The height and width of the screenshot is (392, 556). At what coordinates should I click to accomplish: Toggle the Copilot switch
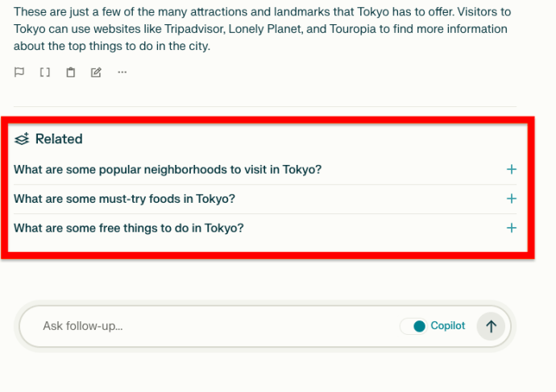414,326
